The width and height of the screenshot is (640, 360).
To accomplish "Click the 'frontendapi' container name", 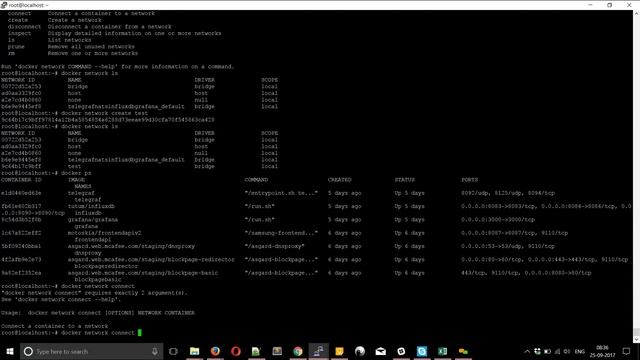I will click(x=93, y=240).
